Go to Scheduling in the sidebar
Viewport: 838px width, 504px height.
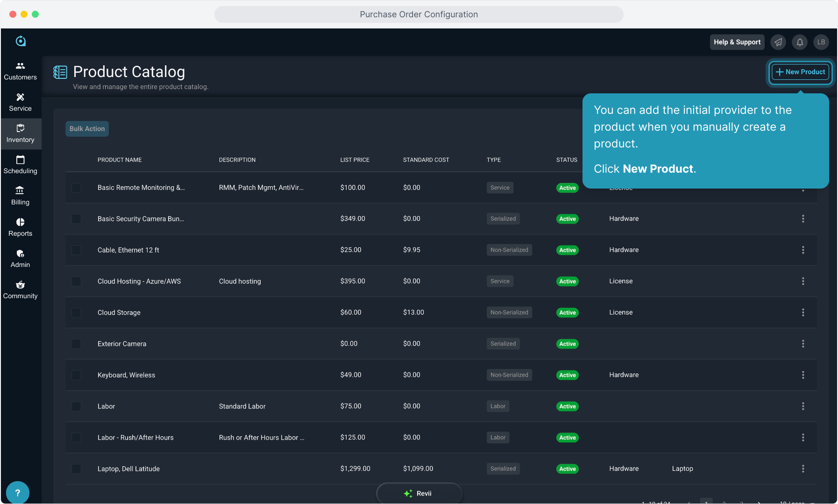(x=20, y=165)
